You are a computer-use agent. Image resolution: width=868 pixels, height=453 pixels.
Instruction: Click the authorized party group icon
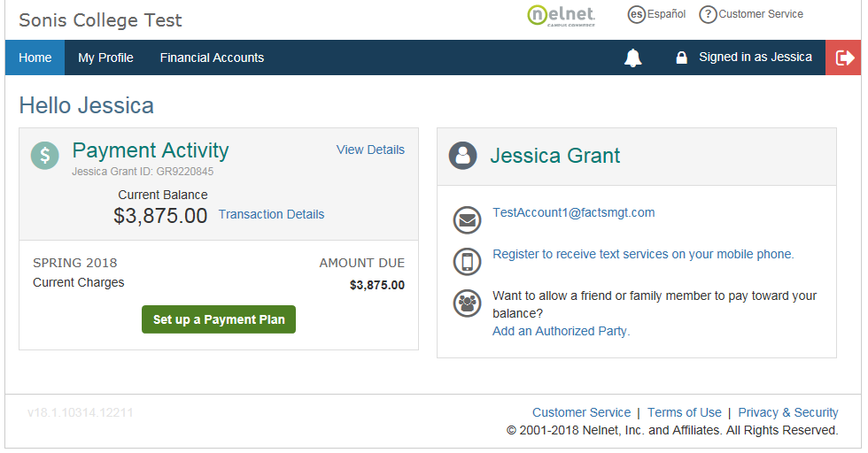pos(467,303)
